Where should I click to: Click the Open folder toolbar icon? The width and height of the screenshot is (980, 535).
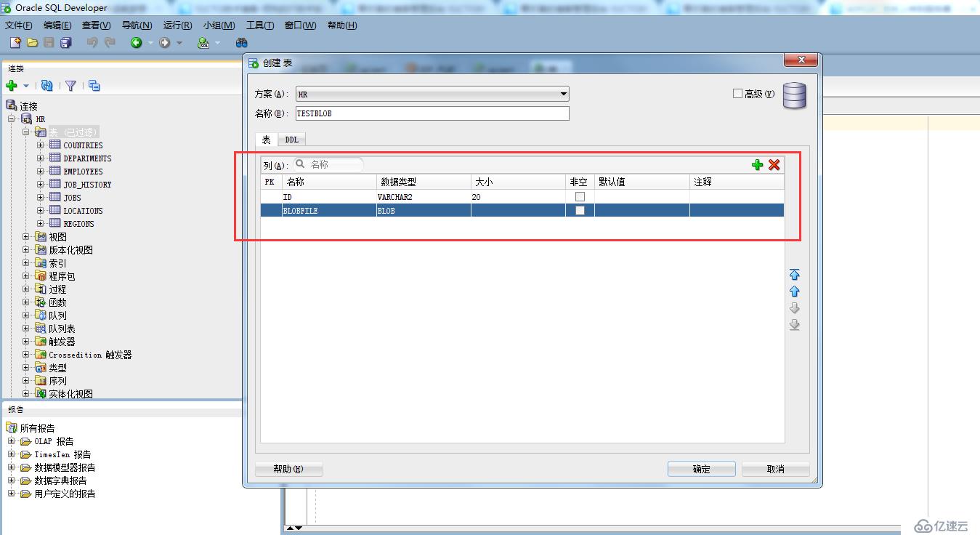pos(32,43)
